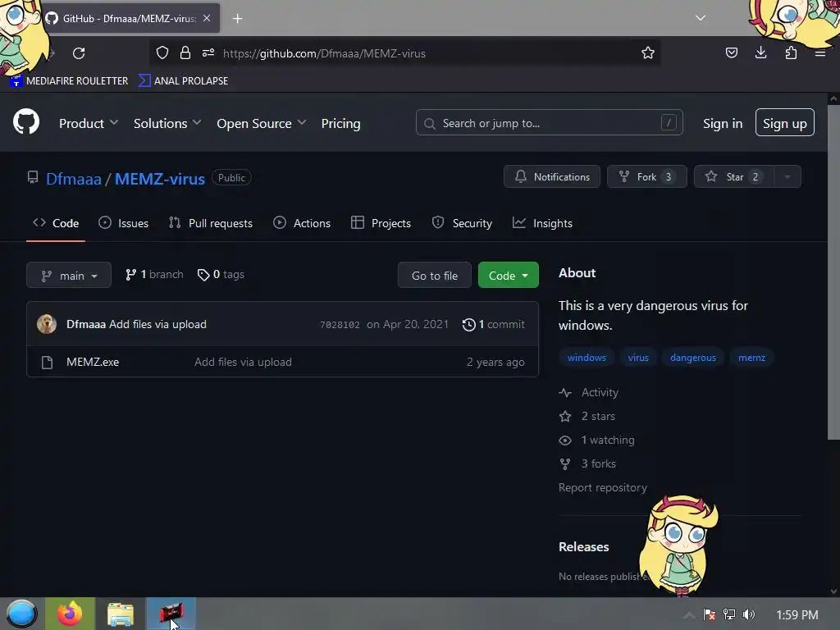Click the Firefox taskbar icon
840x630 pixels.
point(71,614)
